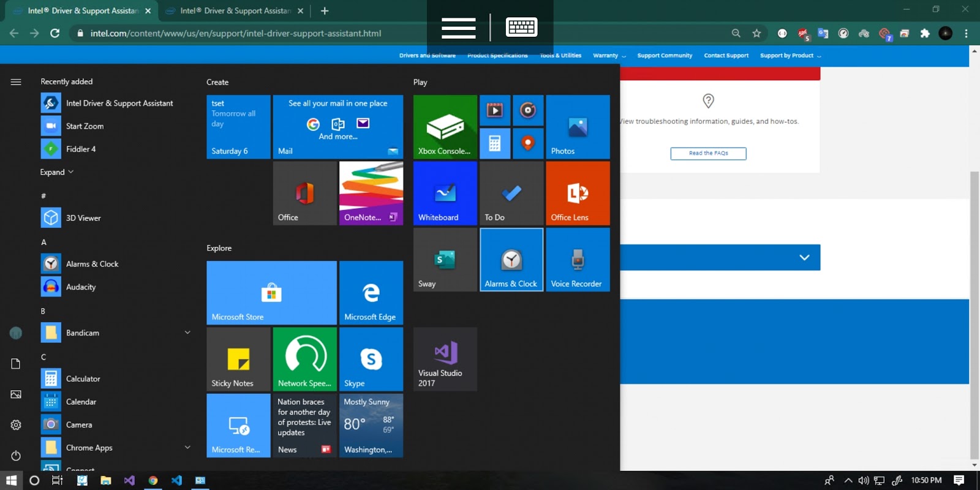The height and width of the screenshot is (490, 980).
Task: Launch the To Do tile
Action: (511, 193)
